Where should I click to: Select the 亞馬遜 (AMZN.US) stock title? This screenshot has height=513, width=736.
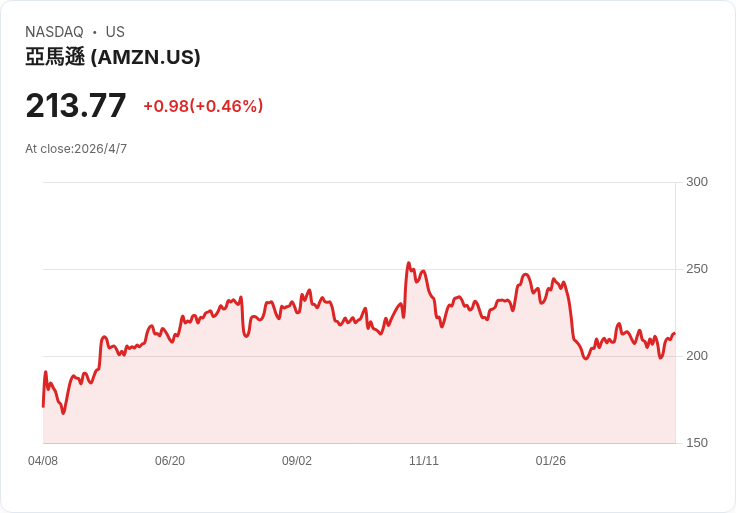(113, 57)
